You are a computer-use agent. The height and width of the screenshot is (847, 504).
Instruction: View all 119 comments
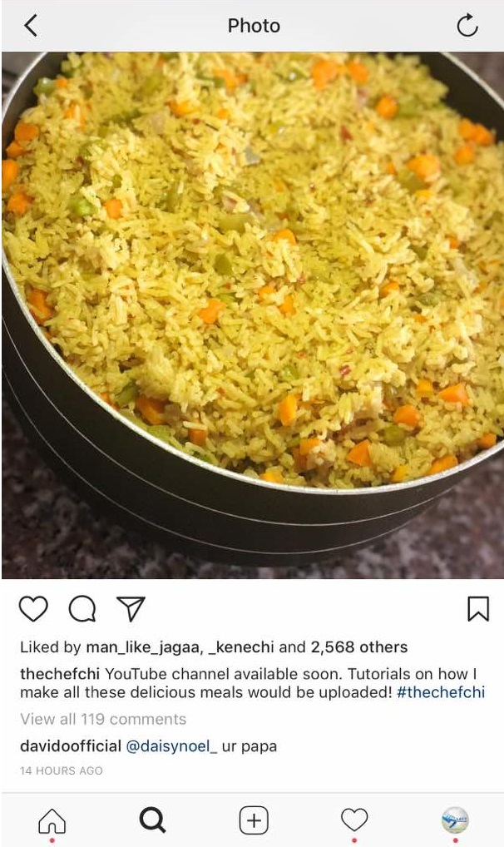click(103, 719)
